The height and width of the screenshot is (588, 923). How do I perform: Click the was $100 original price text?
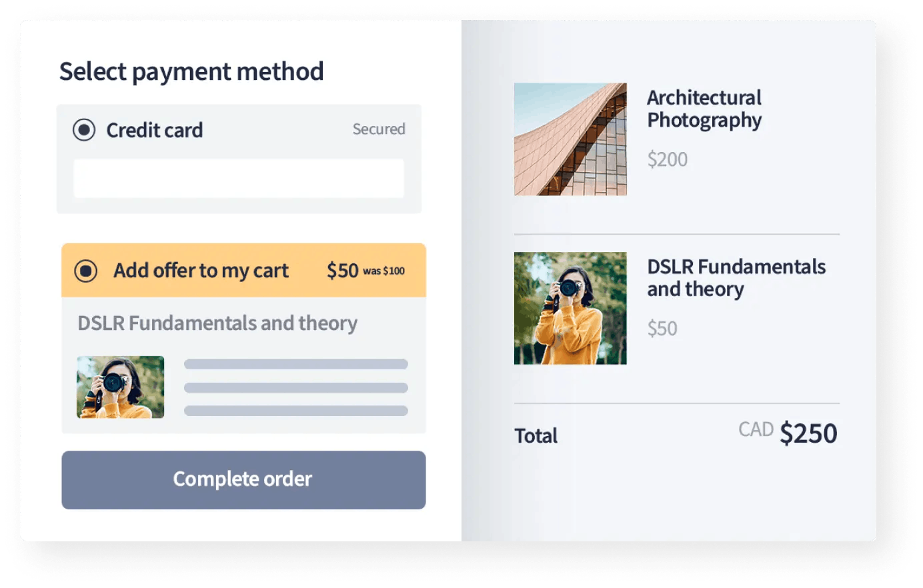coord(383,271)
